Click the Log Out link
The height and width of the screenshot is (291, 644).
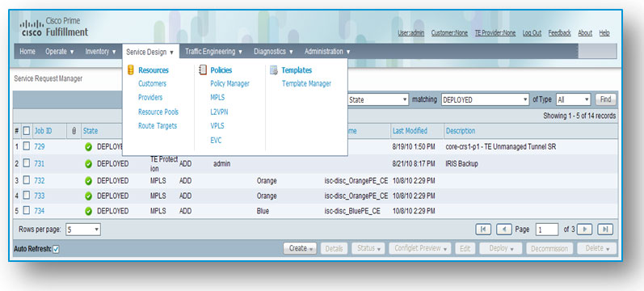click(532, 33)
